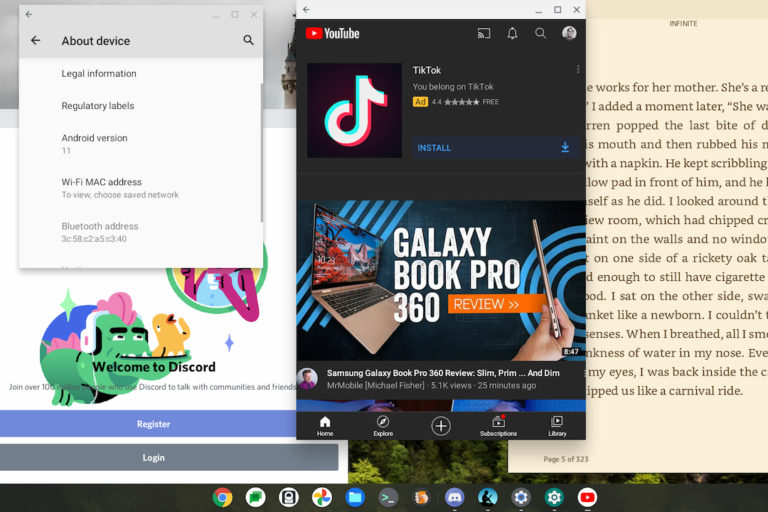
Task: Open Android Settings green gear on the shelf
Action: point(554,497)
